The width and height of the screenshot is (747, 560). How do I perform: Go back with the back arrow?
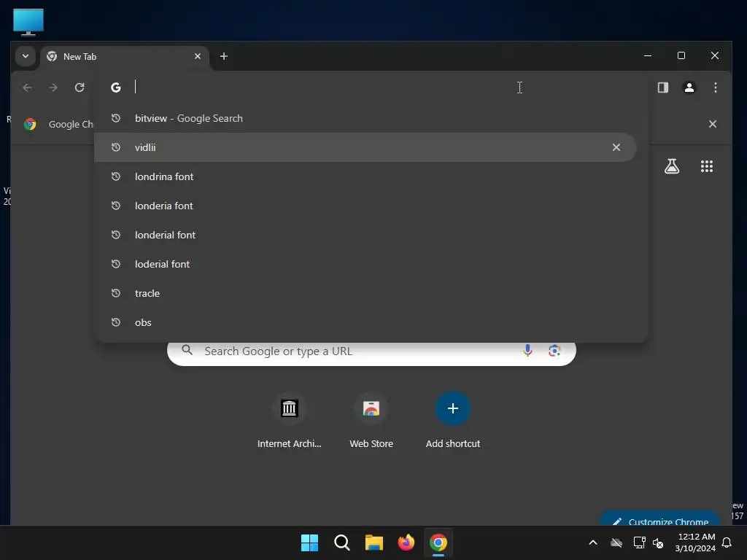(x=27, y=87)
